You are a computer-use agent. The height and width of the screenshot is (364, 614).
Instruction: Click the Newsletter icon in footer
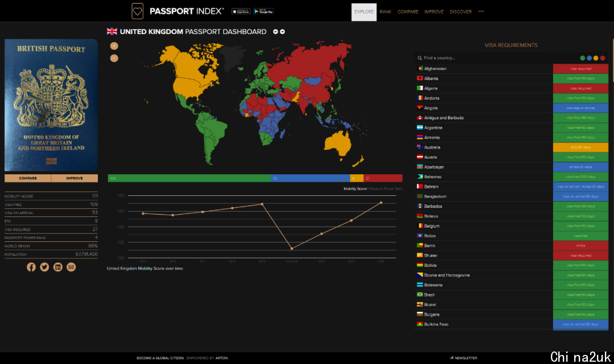coord(451,358)
